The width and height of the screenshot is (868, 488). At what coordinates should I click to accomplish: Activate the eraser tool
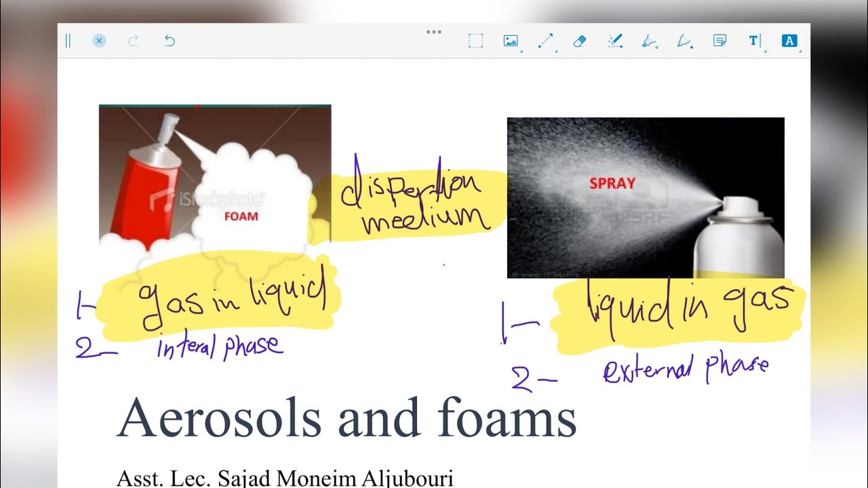580,41
